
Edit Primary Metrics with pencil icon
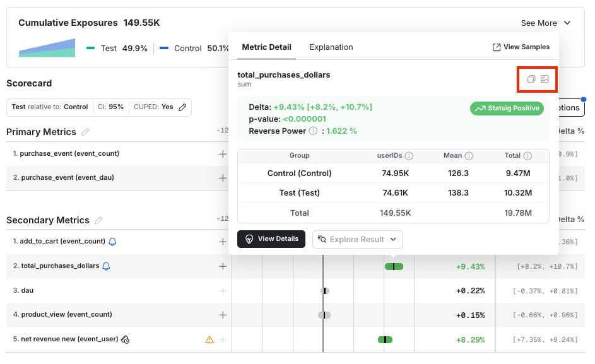click(85, 132)
